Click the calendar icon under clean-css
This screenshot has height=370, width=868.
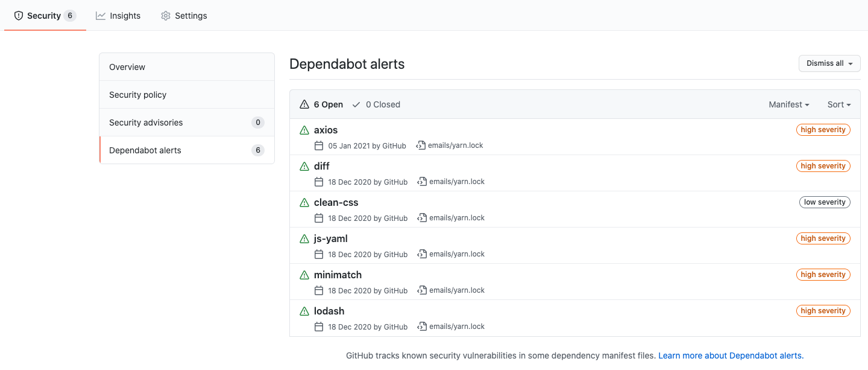coord(319,218)
